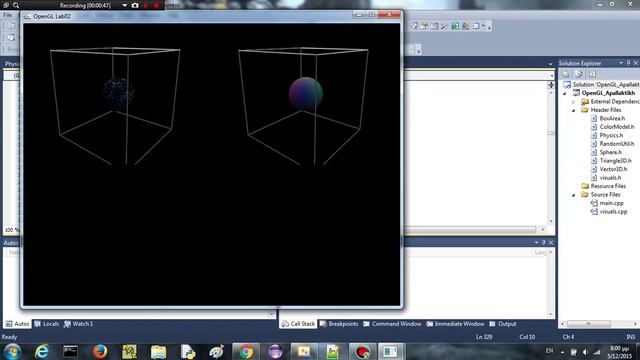
Task: Launch Internet Explorer from the taskbar
Action: point(42,351)
